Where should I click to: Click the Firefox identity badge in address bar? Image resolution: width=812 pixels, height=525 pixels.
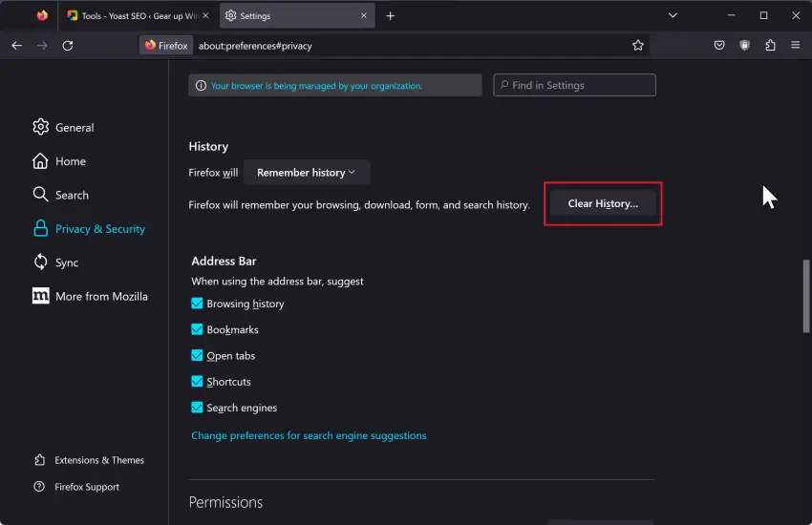pyautogui.click(x=166, y=46)
